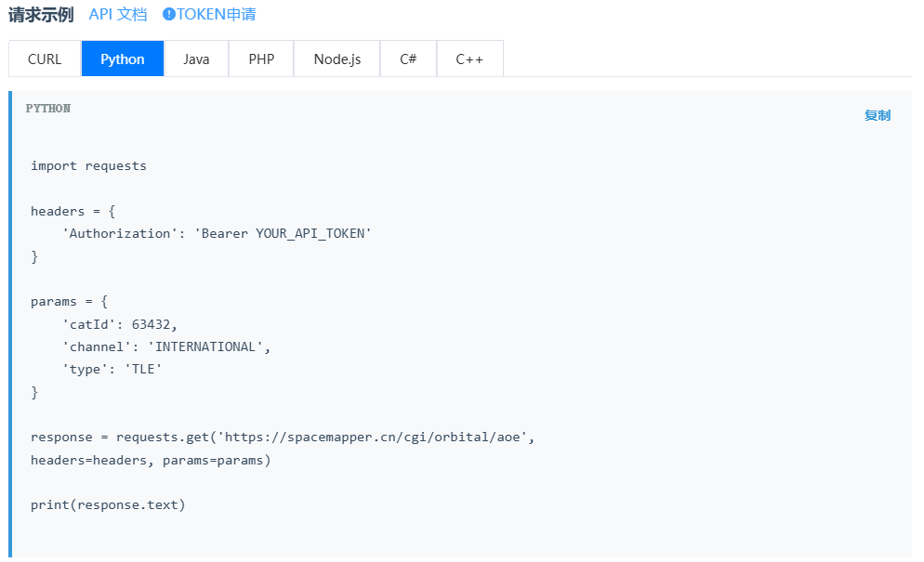Select the C# tab

408,59
